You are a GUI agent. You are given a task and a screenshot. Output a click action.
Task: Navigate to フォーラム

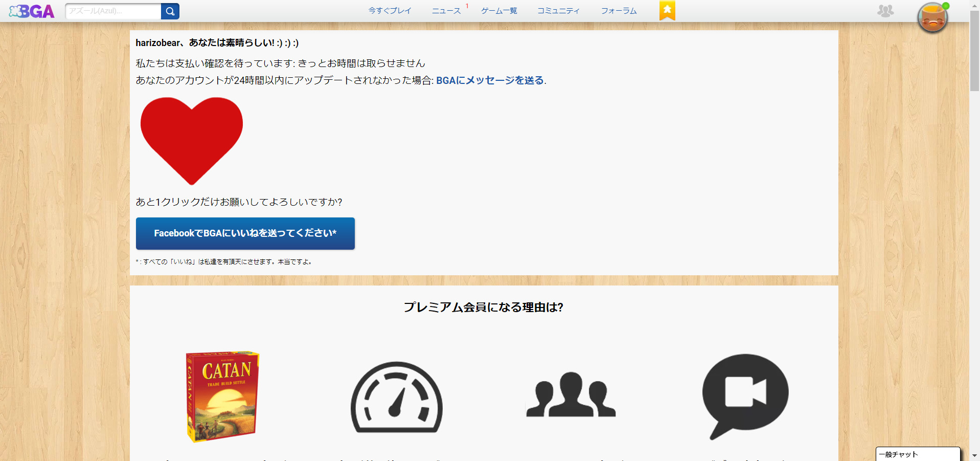(x=619, y=11)
